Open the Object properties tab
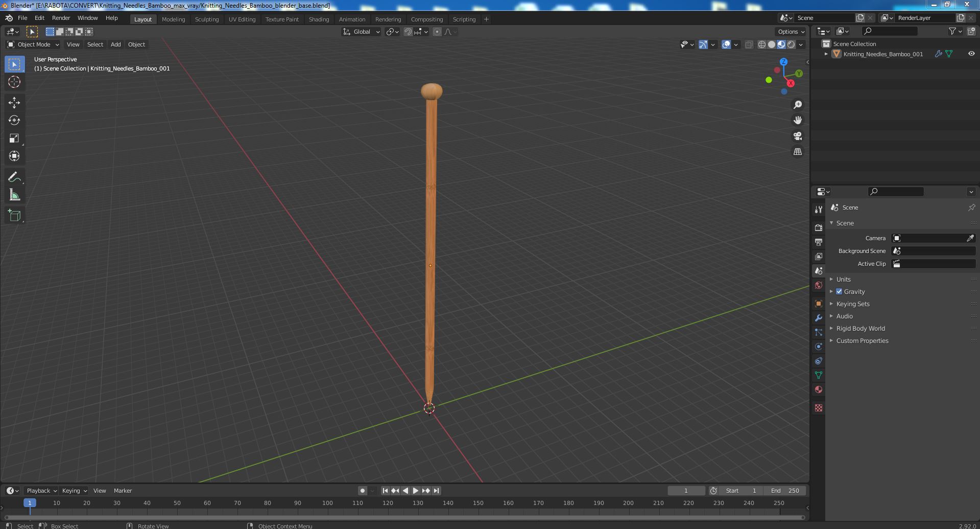Screen dimensions: 980x529 pyautogui.click(x=819, y=304)
